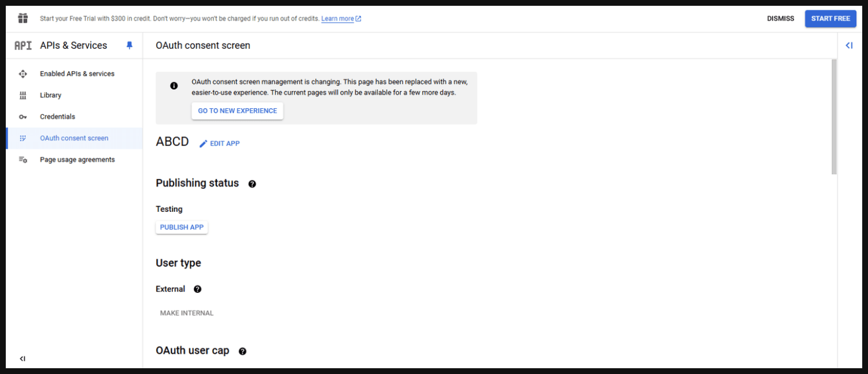The image size is (868, 374).
Task: Open Page usage agreements
Action: click(x=74, y=160)
